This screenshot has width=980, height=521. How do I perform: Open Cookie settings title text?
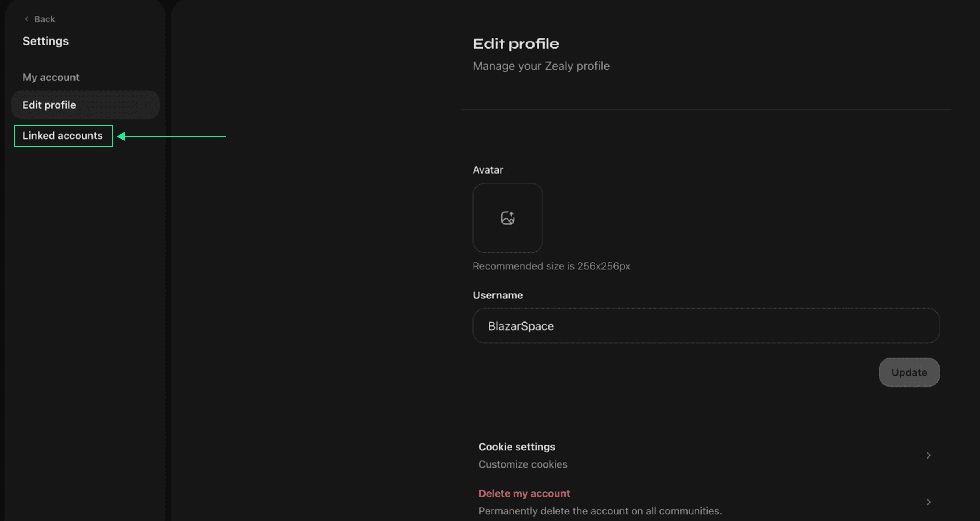click(517, 447)
